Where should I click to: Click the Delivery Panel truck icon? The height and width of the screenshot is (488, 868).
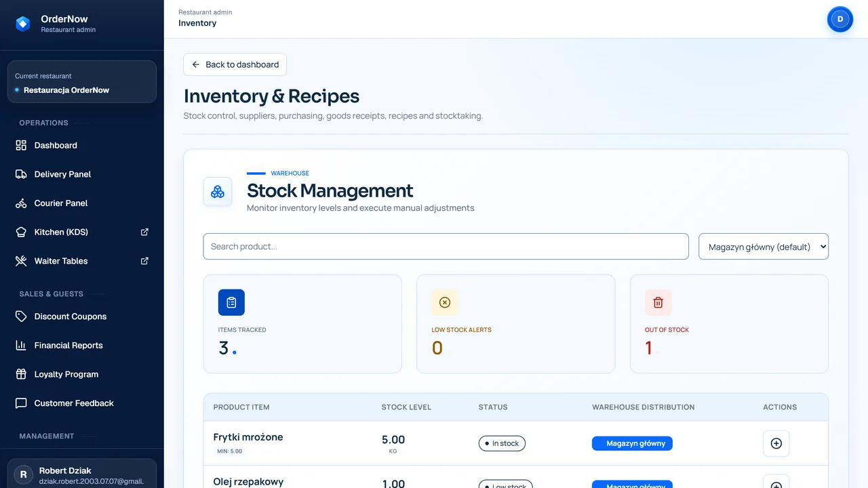21,174
